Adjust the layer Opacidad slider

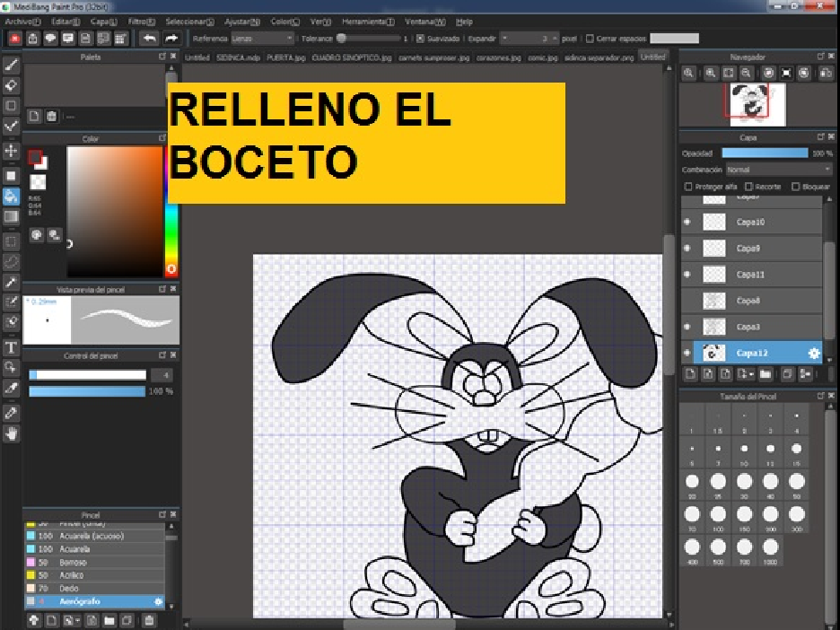coord(765,153)
